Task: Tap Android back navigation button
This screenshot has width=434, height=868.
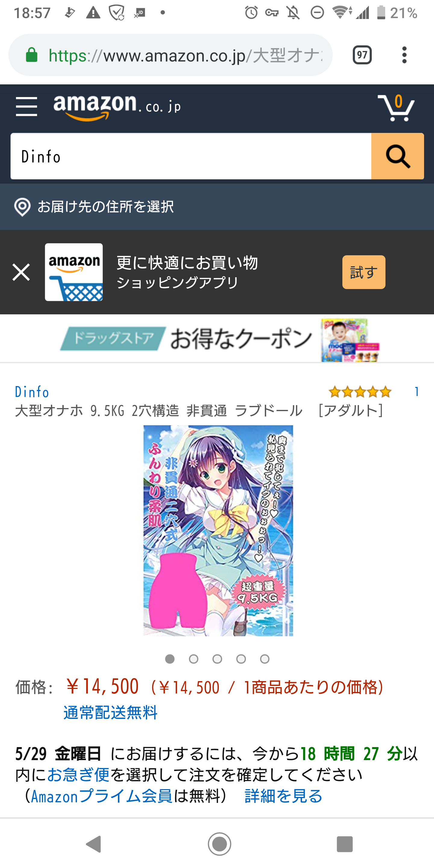Action: (x=94, y=844)
